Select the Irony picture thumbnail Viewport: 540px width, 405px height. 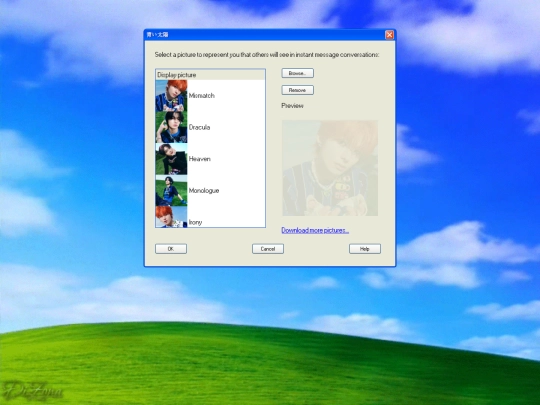[171, 217]
